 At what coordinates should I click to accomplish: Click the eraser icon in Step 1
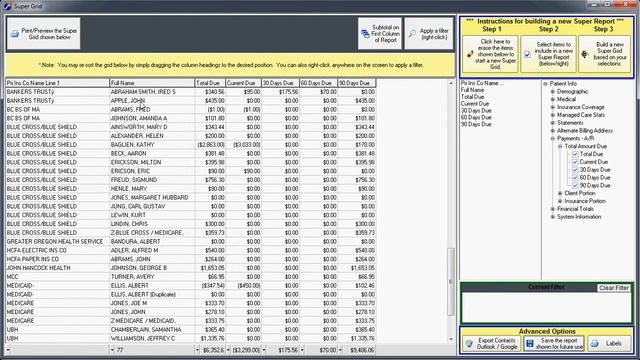(470, 54)
